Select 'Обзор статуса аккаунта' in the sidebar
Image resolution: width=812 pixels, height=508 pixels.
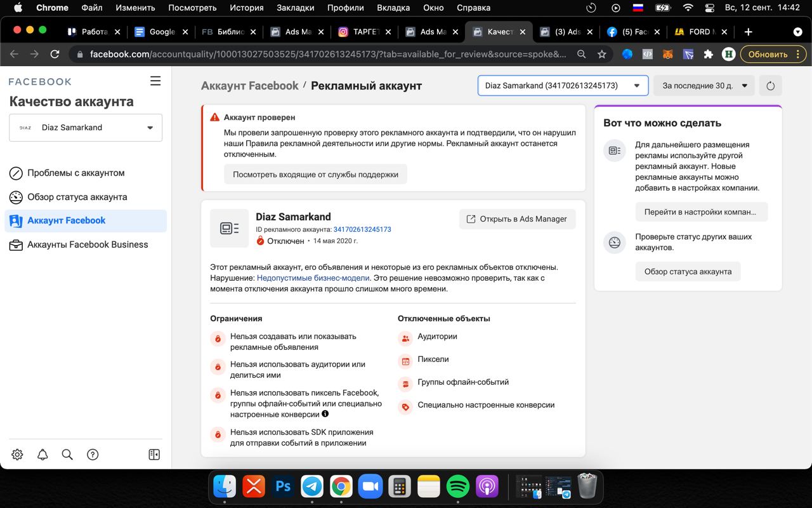[86, 197]
